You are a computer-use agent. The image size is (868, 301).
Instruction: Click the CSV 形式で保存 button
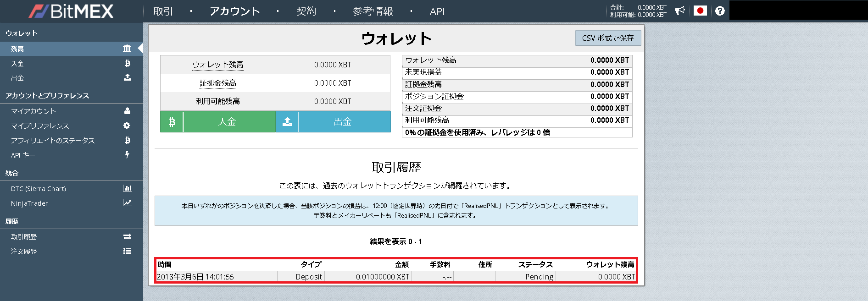[x=608, y=38]
